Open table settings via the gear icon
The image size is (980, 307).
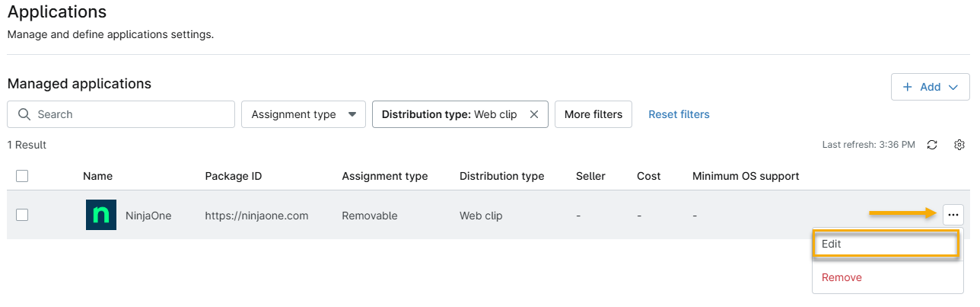(959, 145)
